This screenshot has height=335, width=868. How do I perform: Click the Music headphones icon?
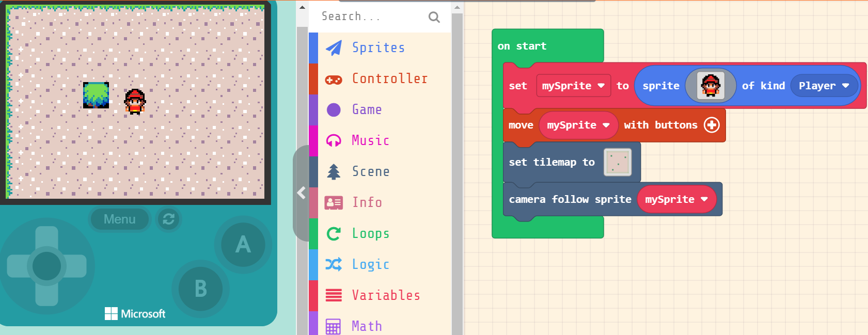pos(334,140)
